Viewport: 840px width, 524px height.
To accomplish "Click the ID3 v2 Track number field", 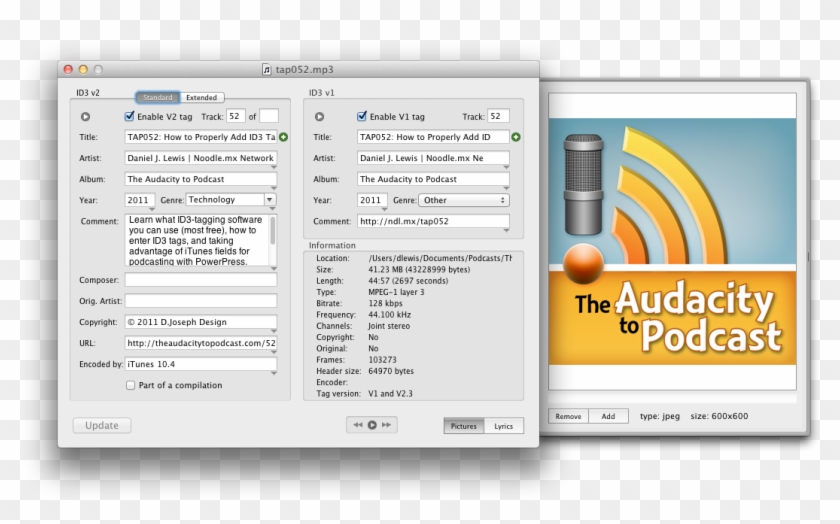I will pos(236,116).
